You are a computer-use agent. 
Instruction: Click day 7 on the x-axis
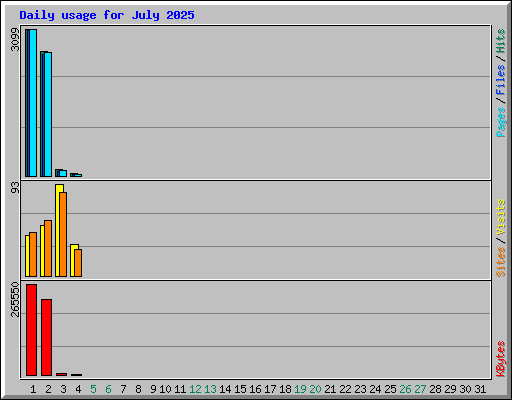[x=123, y=389]
